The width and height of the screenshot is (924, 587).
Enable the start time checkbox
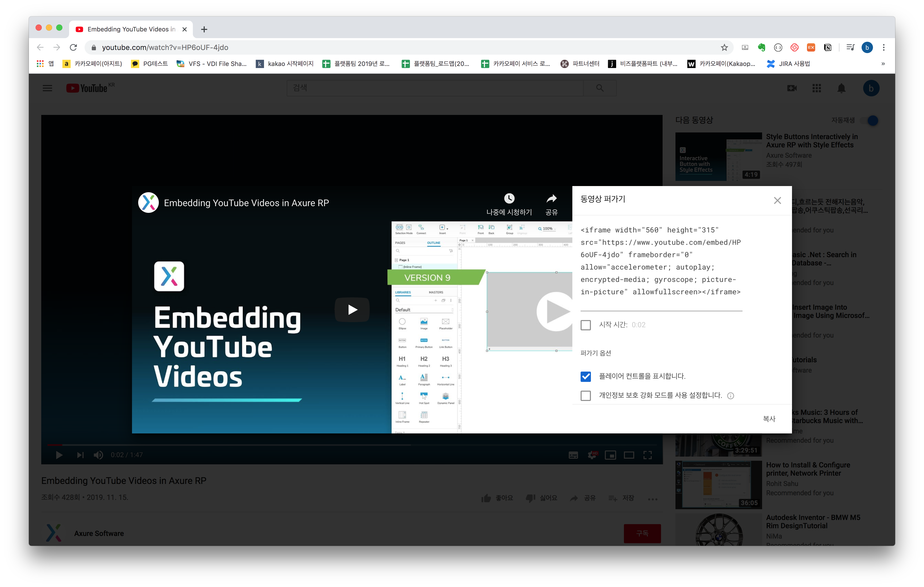585,325
